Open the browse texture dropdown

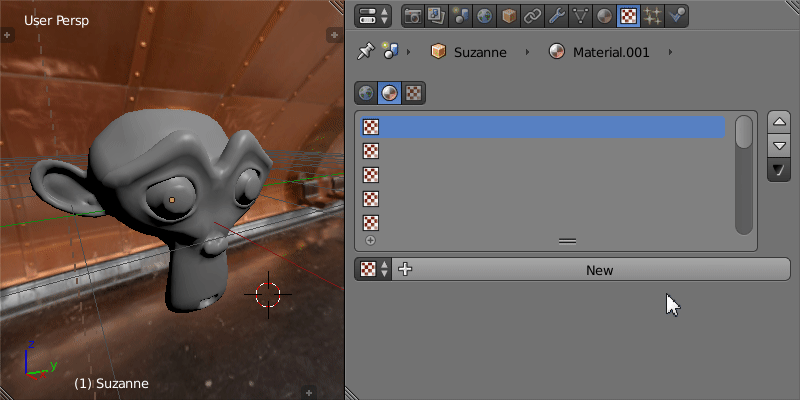tap(373, 269)
